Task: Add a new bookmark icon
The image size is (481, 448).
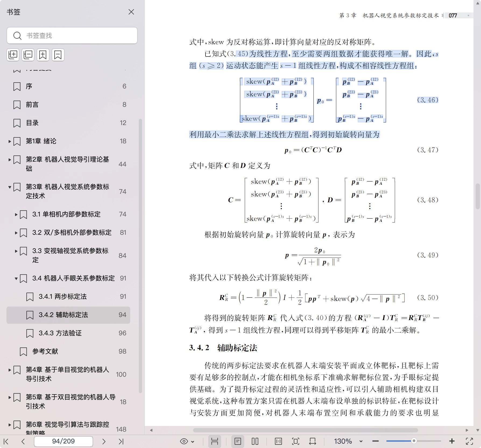Action: 43,55
